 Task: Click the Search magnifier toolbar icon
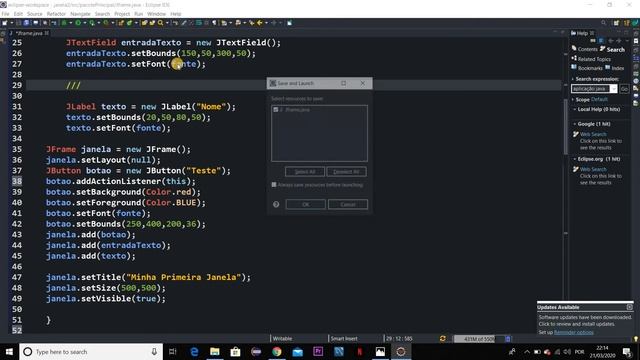click(160, 23)
